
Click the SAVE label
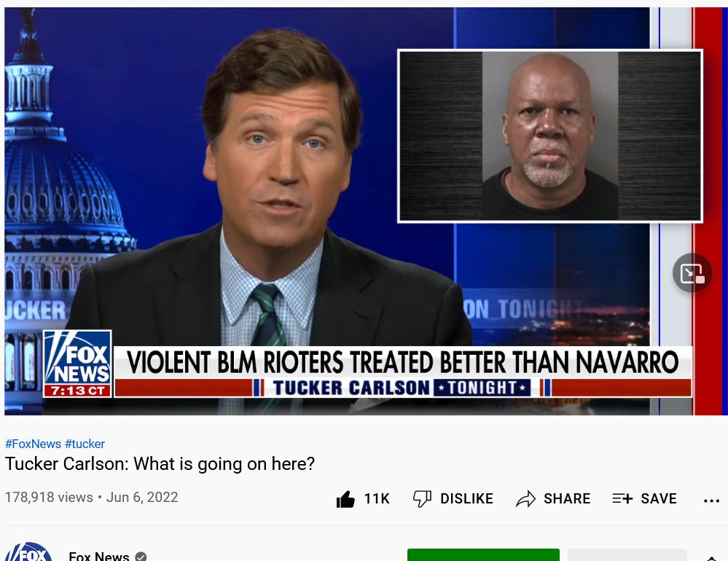[659, 499]
